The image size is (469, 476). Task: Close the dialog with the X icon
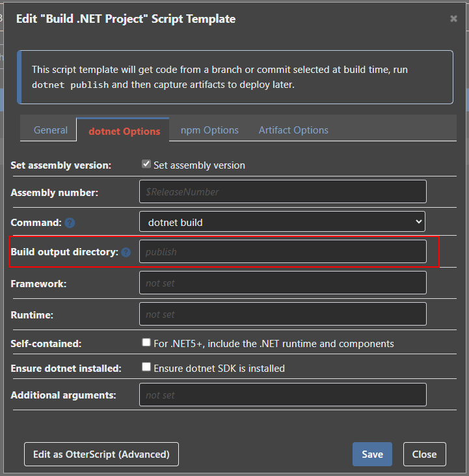[453, 19]
